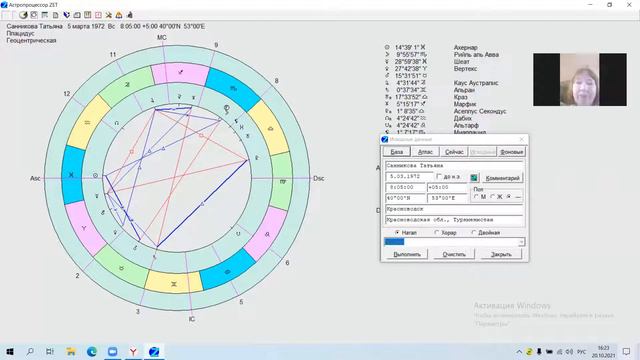
Task: Click the blue checkmark tag toolbar icon
Action: [x=66, y=15]
